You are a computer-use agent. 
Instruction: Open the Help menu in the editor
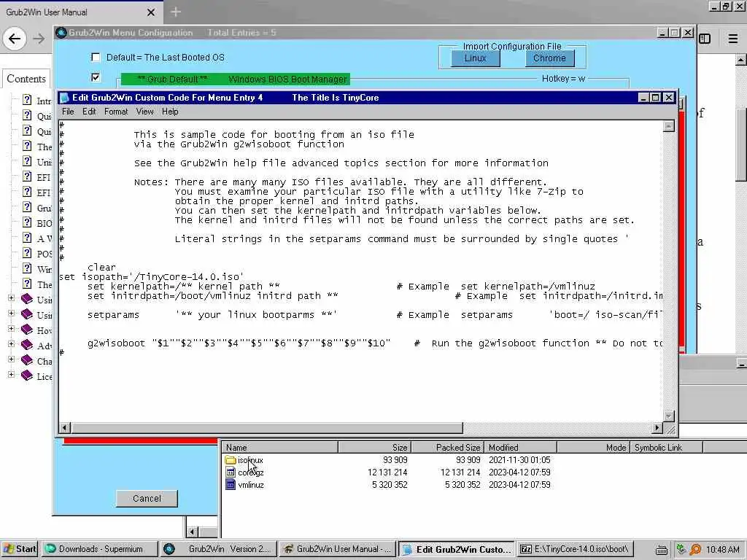coord(170,112)
